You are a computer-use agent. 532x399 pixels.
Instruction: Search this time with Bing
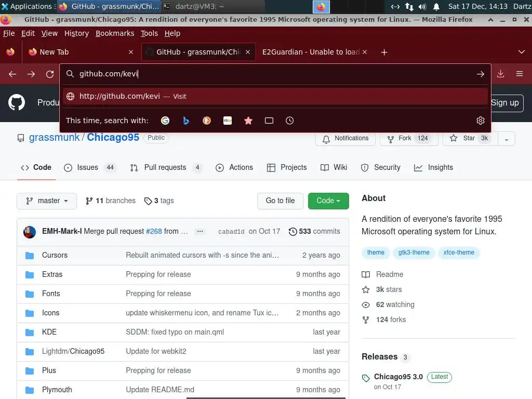pos(186,121)
